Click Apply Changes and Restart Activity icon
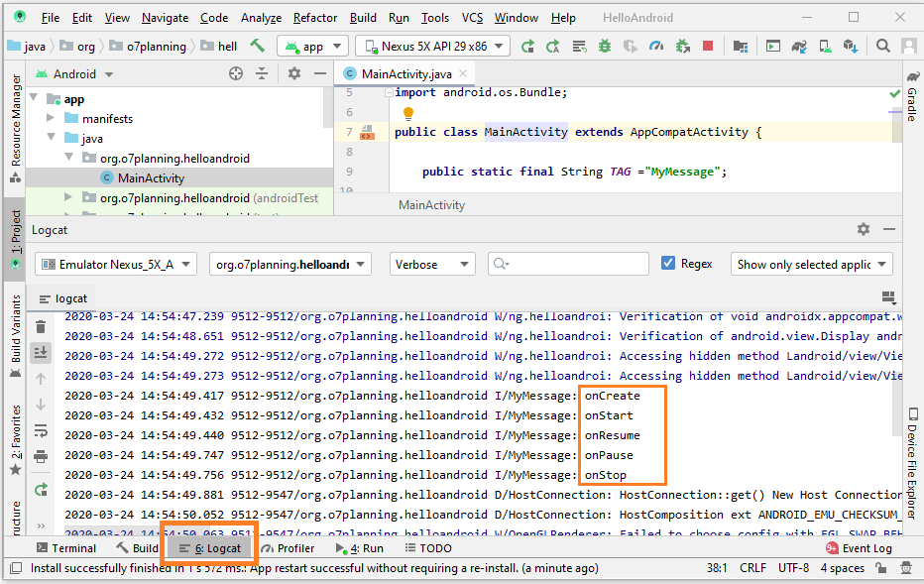This screenshot has width=924, height=584. [553, 46]
